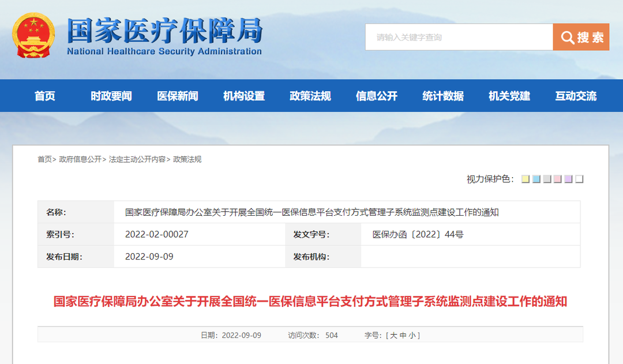Click the national emblem logo

33,35
